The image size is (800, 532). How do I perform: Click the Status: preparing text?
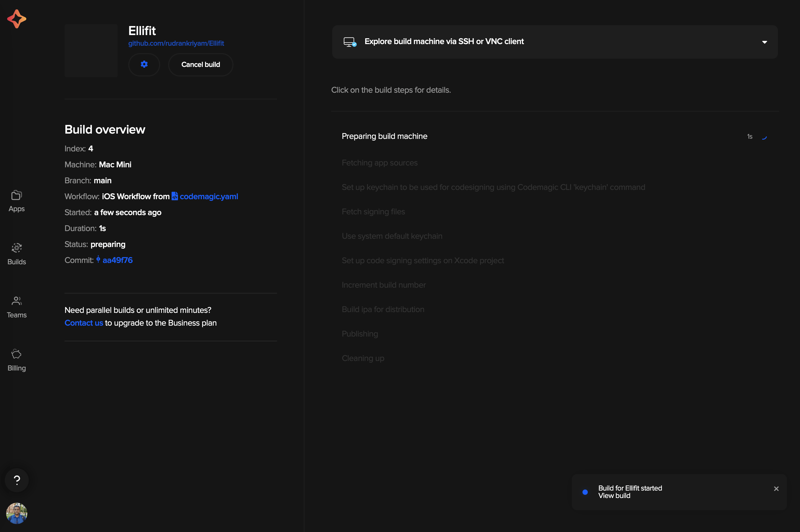tap(95, 244)
